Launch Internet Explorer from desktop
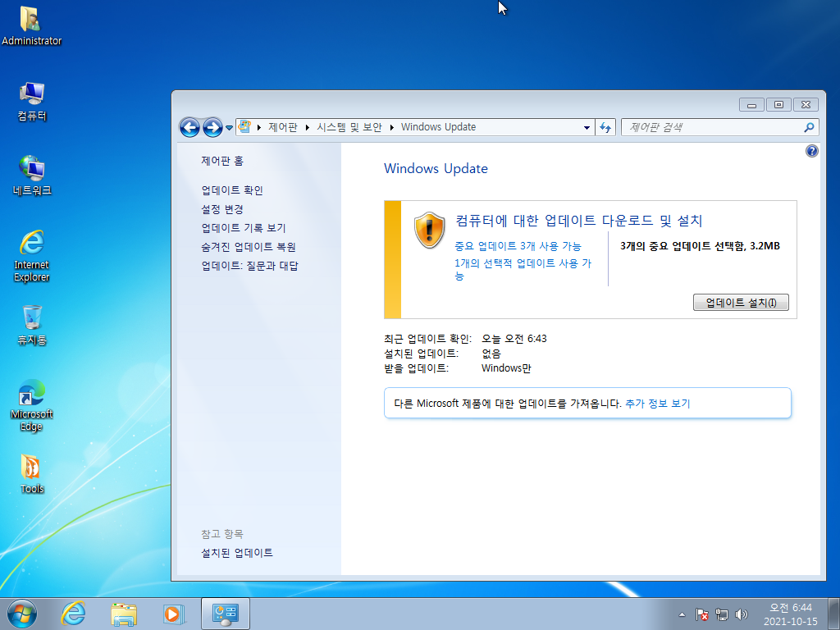This screenshot has height=630, width=840. [32, 256]
